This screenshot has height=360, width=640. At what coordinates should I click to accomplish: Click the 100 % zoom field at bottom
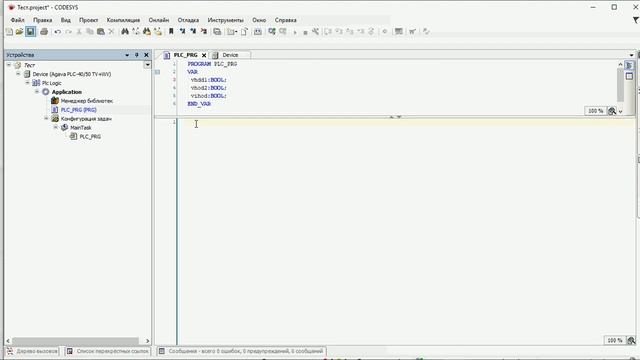coord(614,340)
